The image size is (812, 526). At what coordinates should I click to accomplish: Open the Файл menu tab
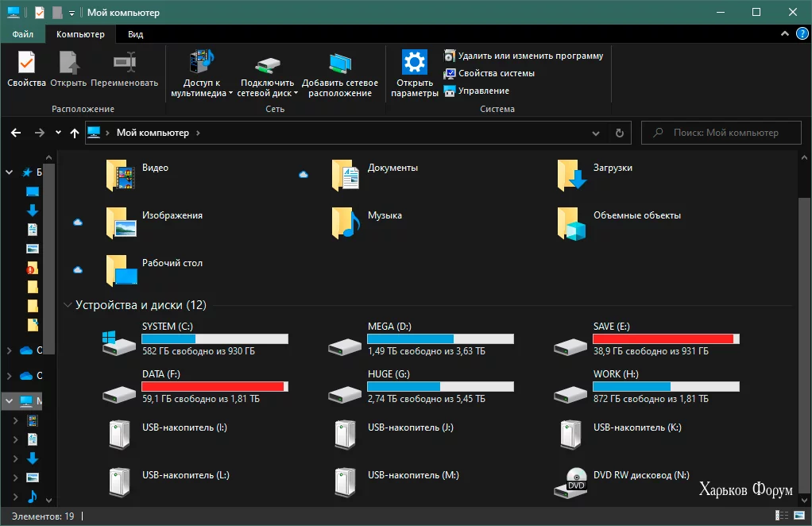[x=22, y=34]
